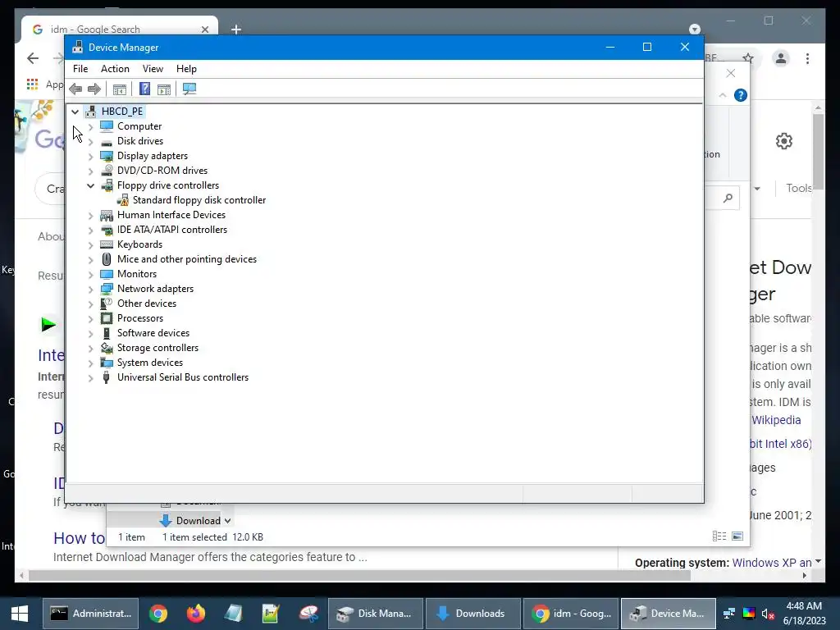Collapse the HBCD_PE root node

coord(75,112)
